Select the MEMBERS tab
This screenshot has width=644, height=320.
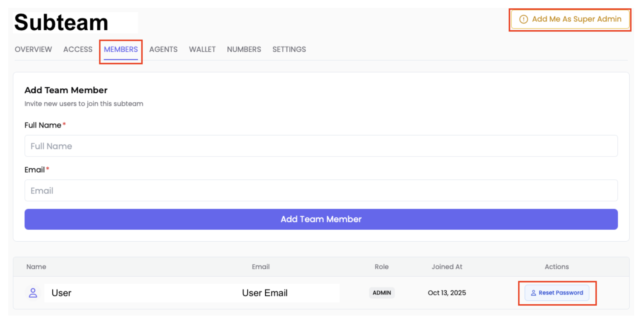coord(121,49)
